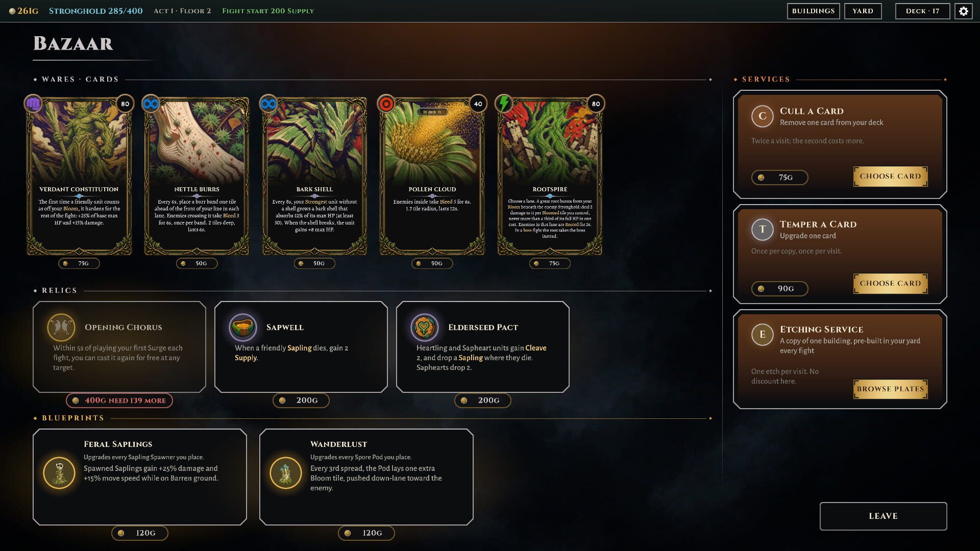Click the Sapwell relic bowl icon
The width and height of the screenshot is (980, 551).
click(243, 328)
